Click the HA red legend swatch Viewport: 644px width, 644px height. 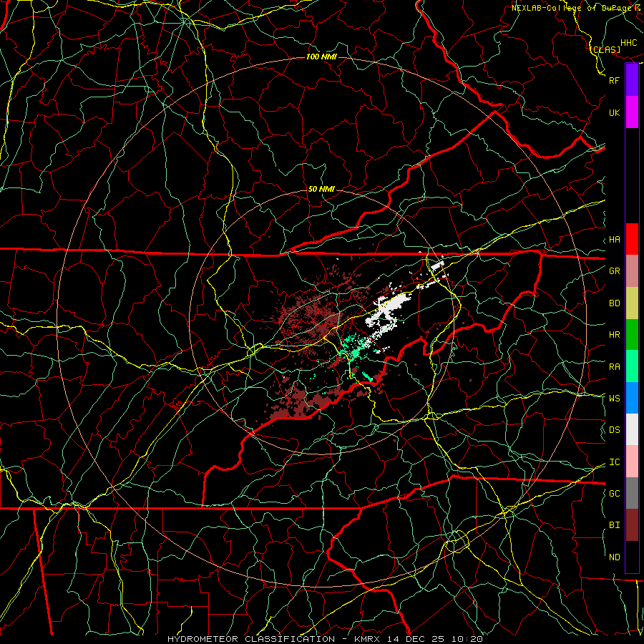coord(632,239)
